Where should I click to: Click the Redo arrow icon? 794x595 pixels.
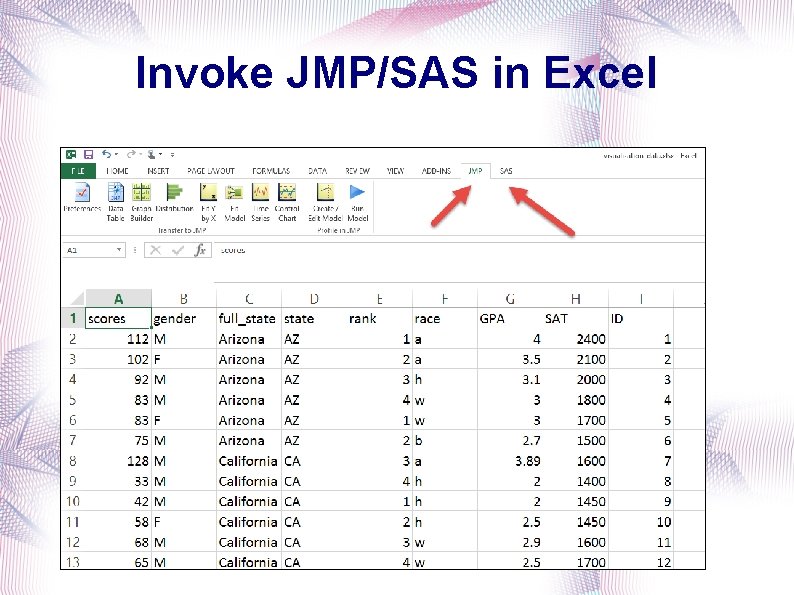tap(131, 154)
